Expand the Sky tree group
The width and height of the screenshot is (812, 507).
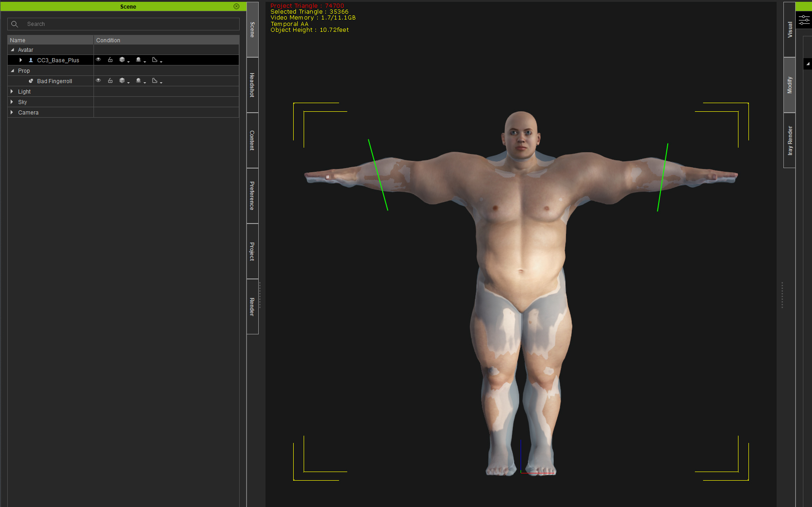tap(12, 102)
